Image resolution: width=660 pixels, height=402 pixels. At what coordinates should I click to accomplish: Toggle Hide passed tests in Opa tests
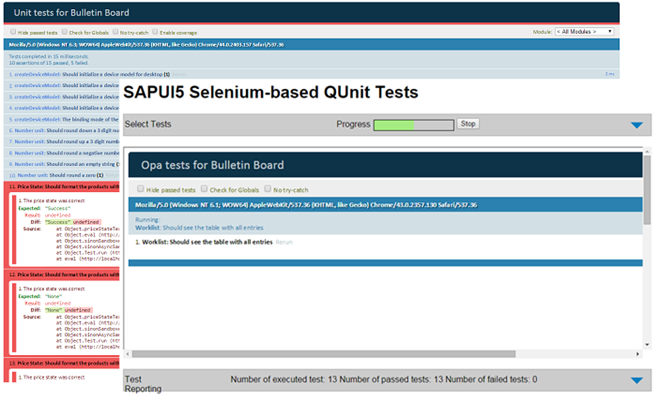[x=140, y=188]
